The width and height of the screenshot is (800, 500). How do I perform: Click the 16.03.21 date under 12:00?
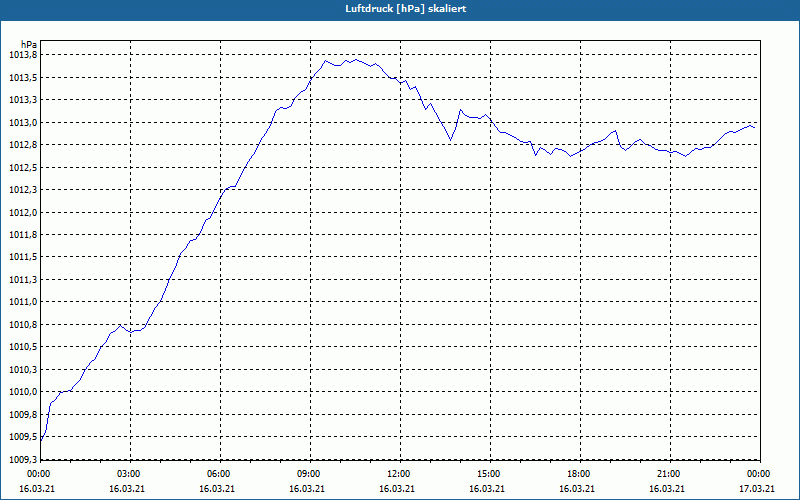tap(396, 489)
